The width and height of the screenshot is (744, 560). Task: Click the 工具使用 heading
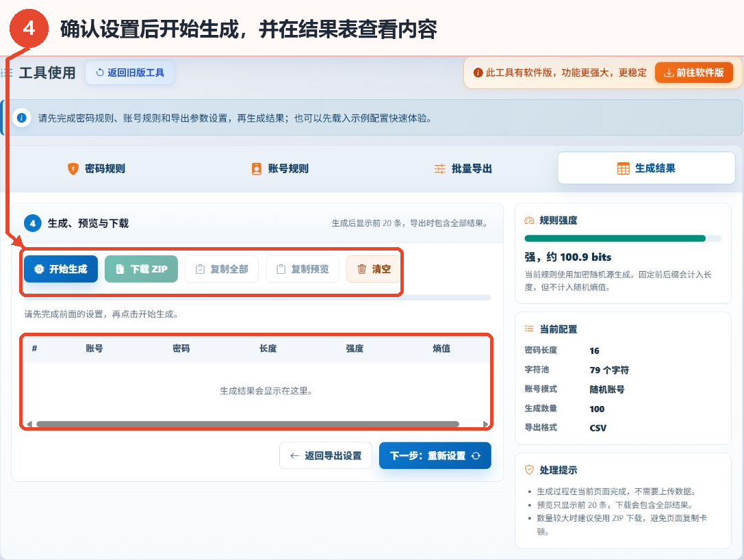47,73
